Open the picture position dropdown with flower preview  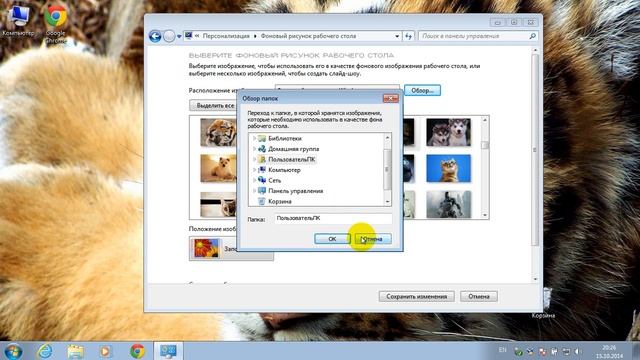point(231,248)
